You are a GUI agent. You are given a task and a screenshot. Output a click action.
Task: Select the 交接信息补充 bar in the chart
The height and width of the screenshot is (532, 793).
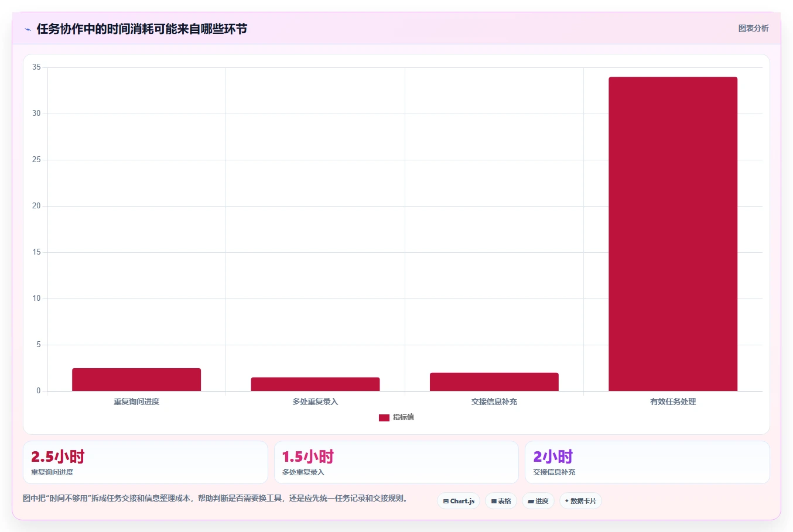tap(494, 382)
